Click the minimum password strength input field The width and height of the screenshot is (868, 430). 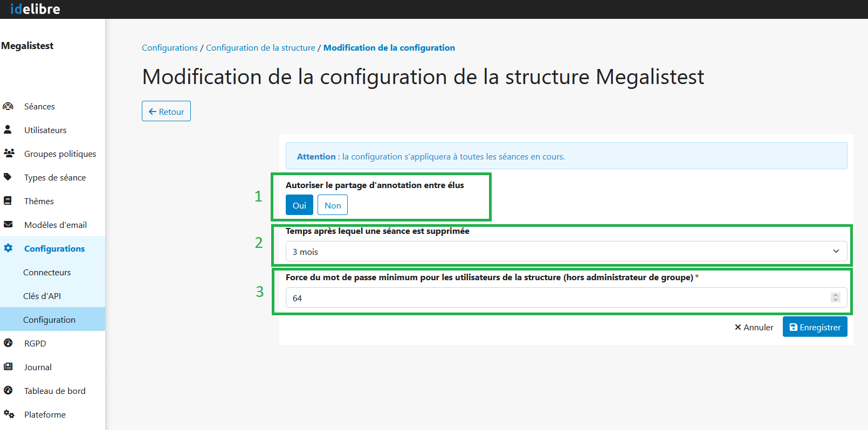point(555,298)
